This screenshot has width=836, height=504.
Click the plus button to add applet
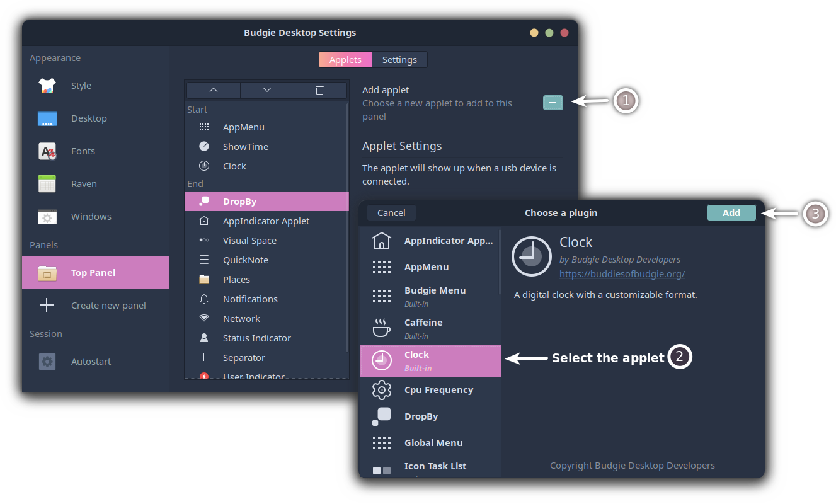point(553,102)
